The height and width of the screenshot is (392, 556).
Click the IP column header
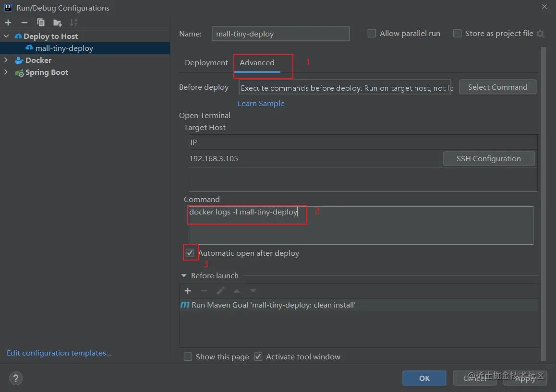(x=363, y=143)
